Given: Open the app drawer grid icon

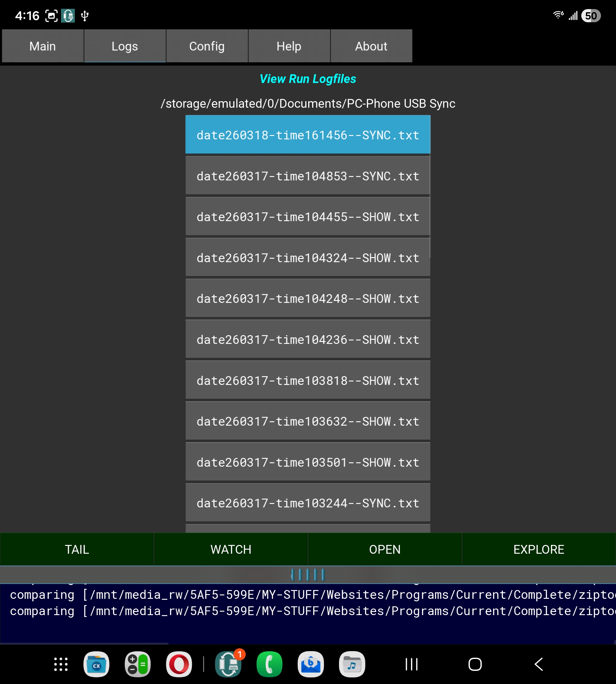Looking at the screenshot, I should pyautogui.click(x=61, y=664).
